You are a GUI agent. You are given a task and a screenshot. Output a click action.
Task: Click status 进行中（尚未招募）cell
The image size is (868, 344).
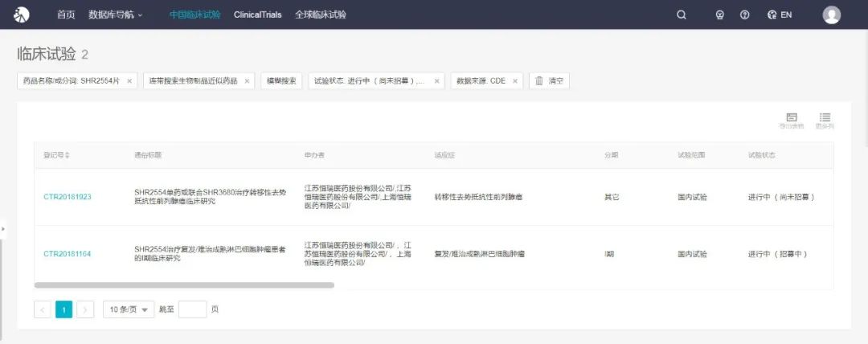(x=781, y=197)
